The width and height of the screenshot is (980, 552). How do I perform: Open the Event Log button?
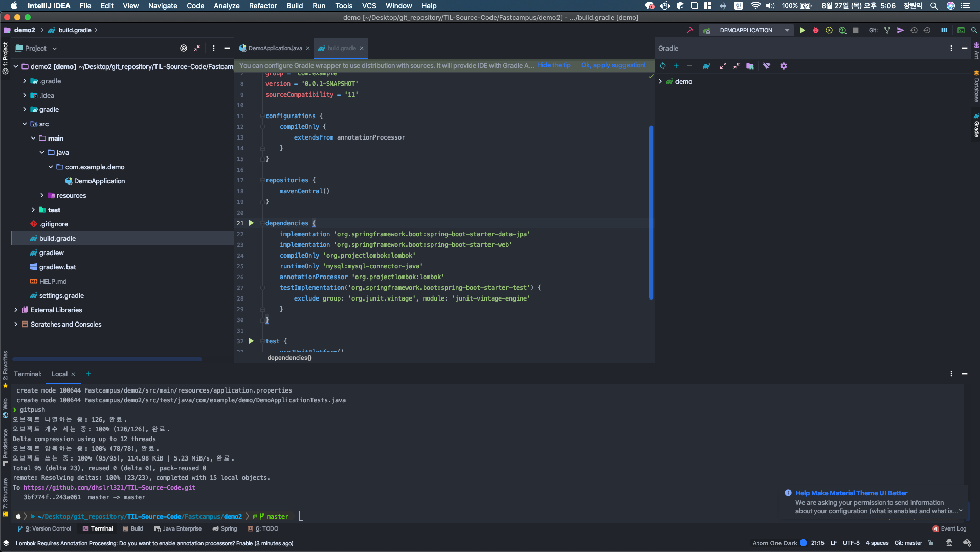click(x=949, y=528)
